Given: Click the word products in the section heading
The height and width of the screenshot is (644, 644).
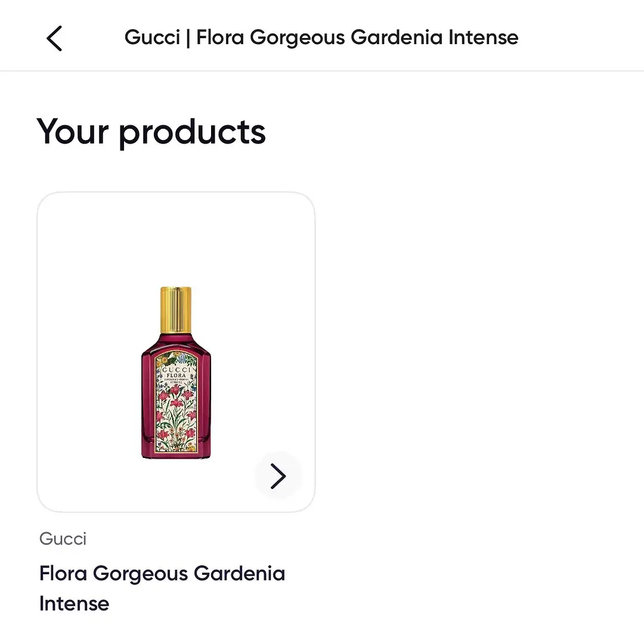Looking at the screenshot, I should click(193, 134).
